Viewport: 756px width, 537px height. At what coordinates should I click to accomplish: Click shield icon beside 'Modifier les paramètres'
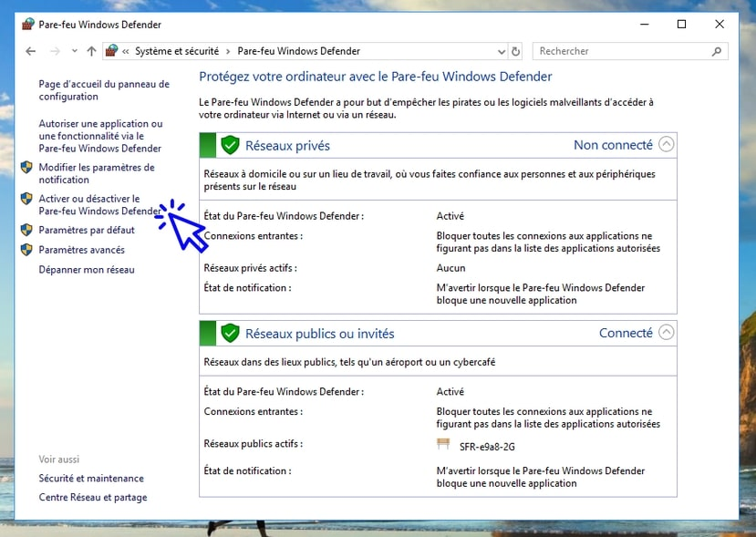(26, 167)
